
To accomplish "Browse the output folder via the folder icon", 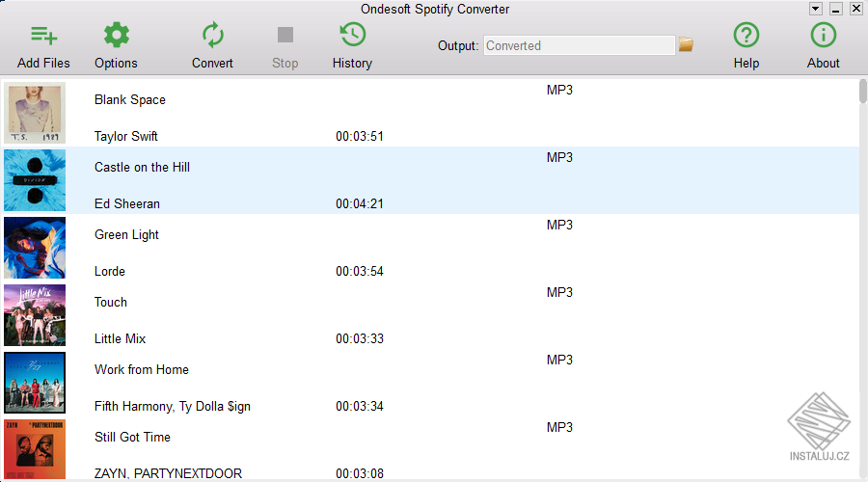I will click(x=686, y=44).
